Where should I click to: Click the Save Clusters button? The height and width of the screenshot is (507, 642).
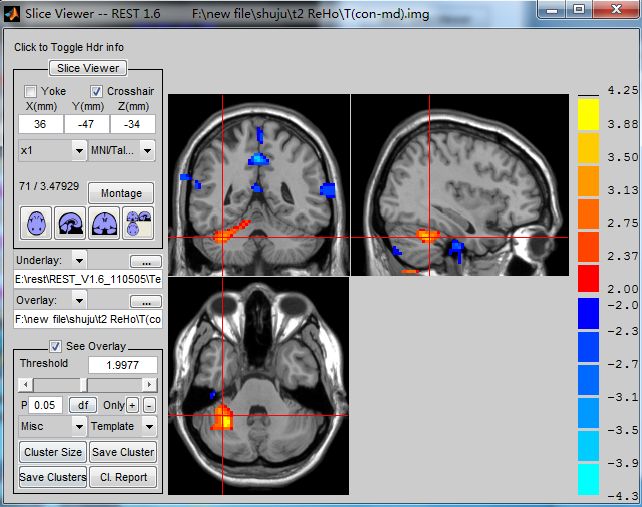point(53,477)
